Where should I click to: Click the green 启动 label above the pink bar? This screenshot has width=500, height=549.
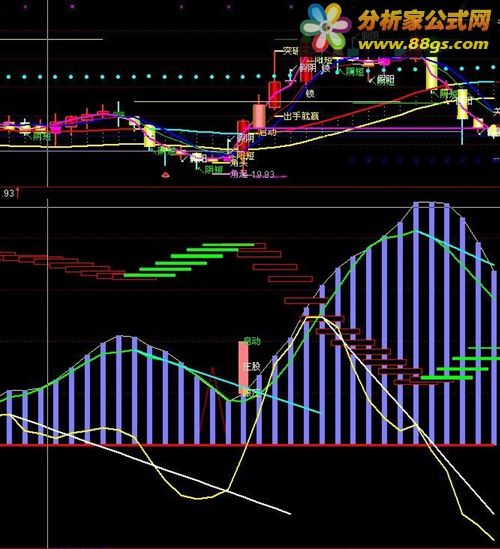(x=252, y=341)
